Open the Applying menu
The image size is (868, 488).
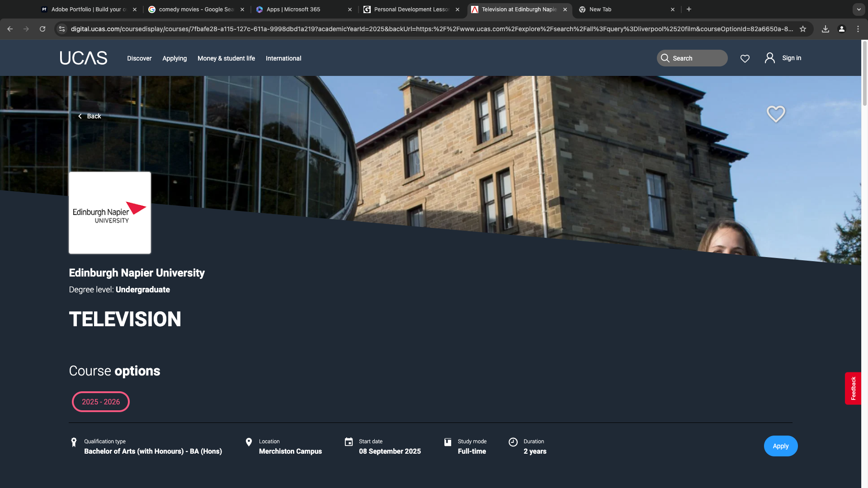(175, 58)
